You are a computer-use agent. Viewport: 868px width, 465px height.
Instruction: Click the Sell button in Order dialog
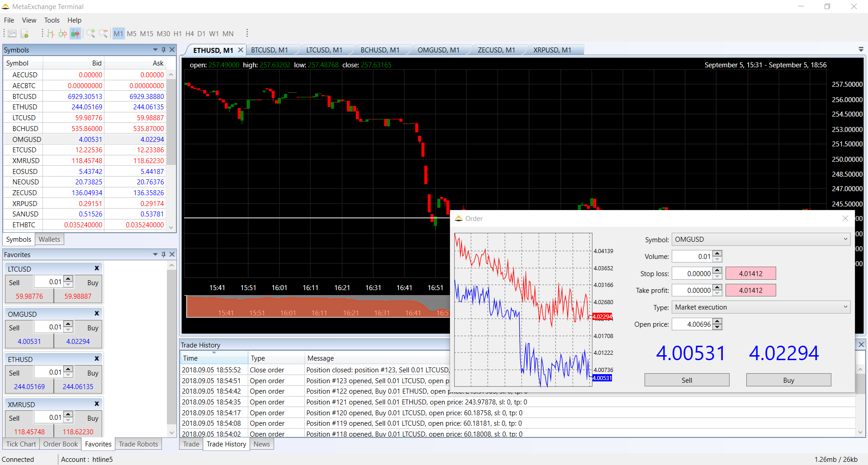[x=687, y=380]
